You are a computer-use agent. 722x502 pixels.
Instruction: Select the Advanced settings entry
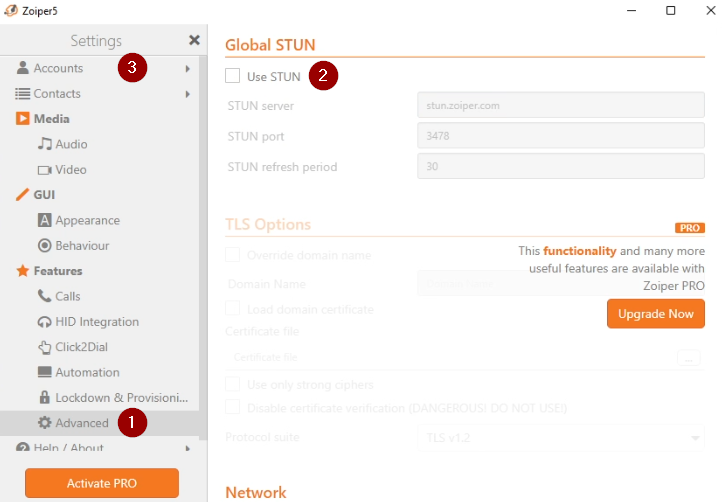[99, 423]
